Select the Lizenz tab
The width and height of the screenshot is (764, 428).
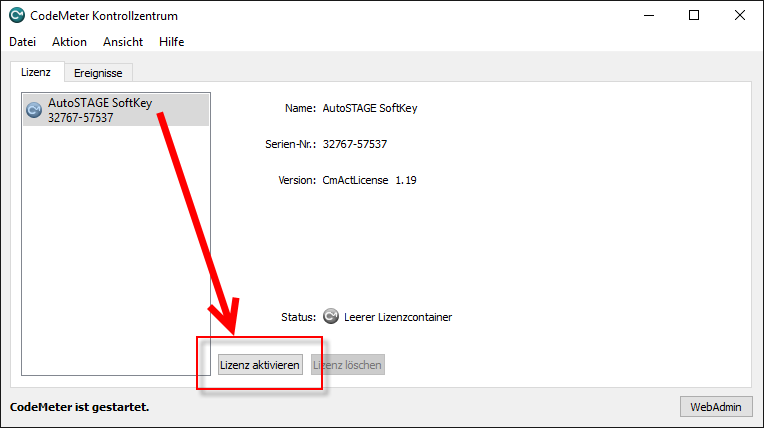(x=37, y=72)
